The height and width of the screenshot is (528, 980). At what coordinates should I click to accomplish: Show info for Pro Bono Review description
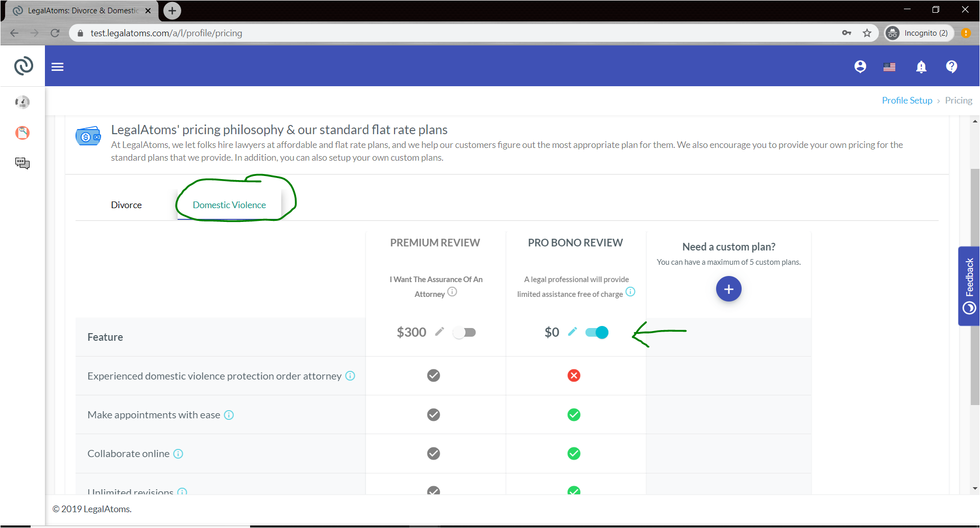[x=630, y=292]
